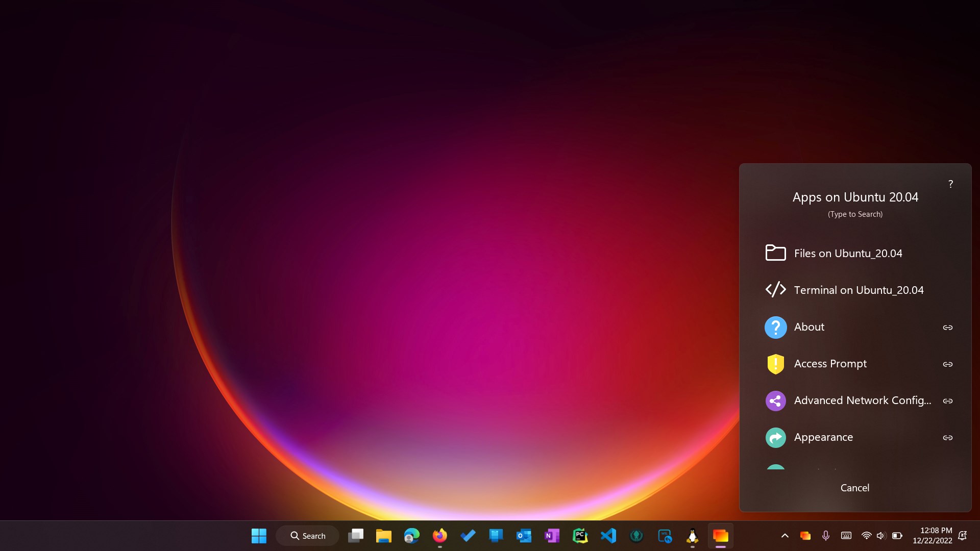Click the Search box on the taskbar
The width and height of the screenshot is (980, 551).
click(308, 536)
